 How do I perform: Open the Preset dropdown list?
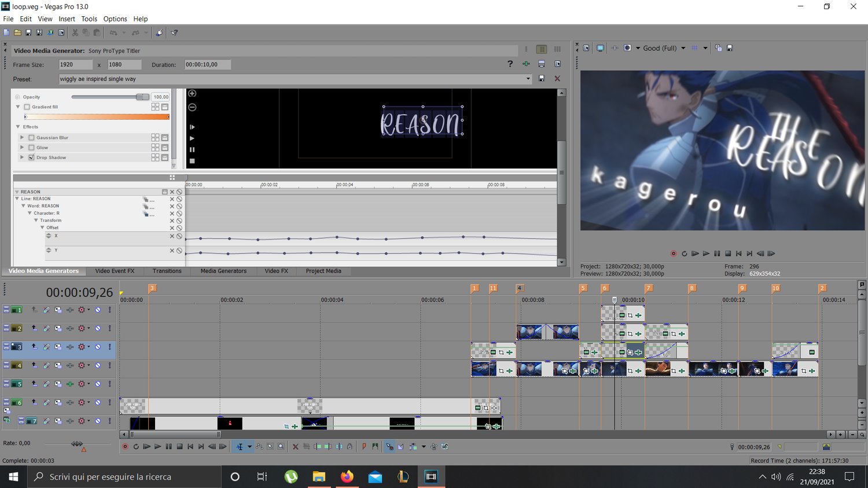528,79
